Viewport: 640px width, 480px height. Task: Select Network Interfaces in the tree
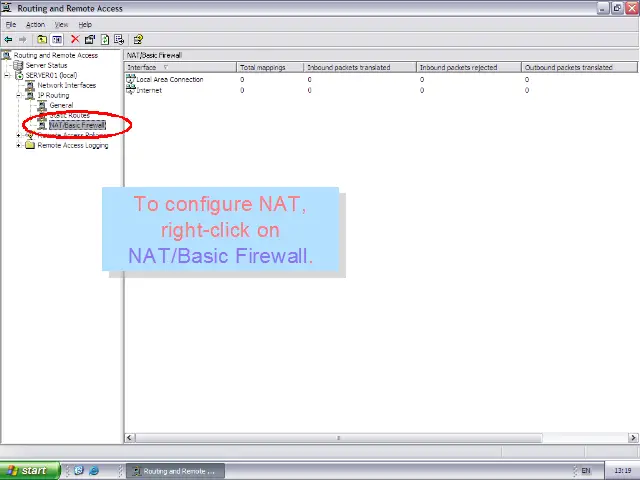tap(66, 85)
